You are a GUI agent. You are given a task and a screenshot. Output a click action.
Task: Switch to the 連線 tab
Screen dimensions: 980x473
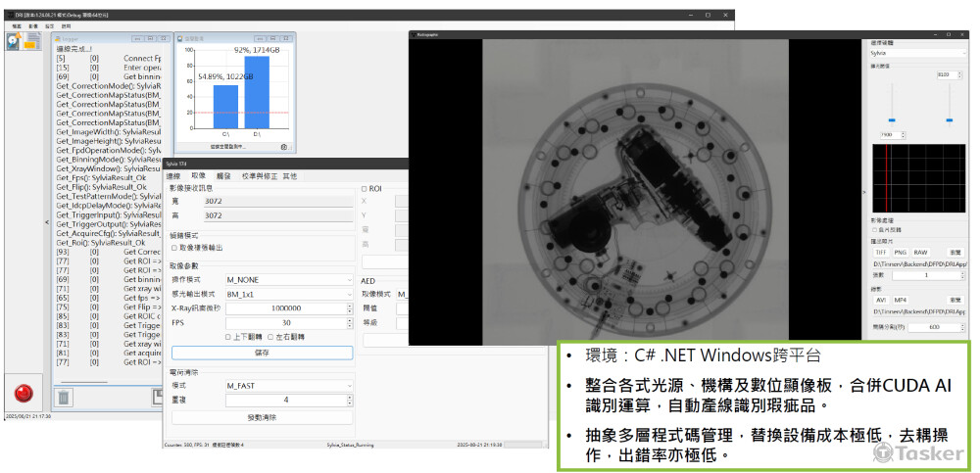coord(175,175)
